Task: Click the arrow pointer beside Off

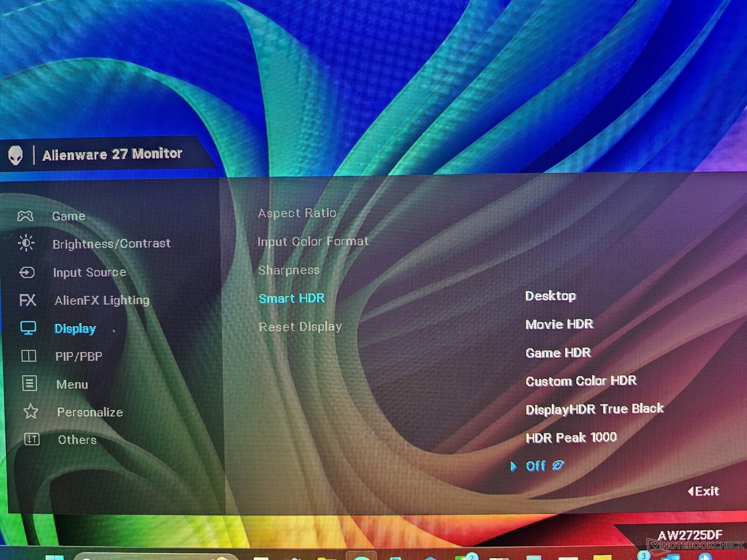Action: [514, 466]
